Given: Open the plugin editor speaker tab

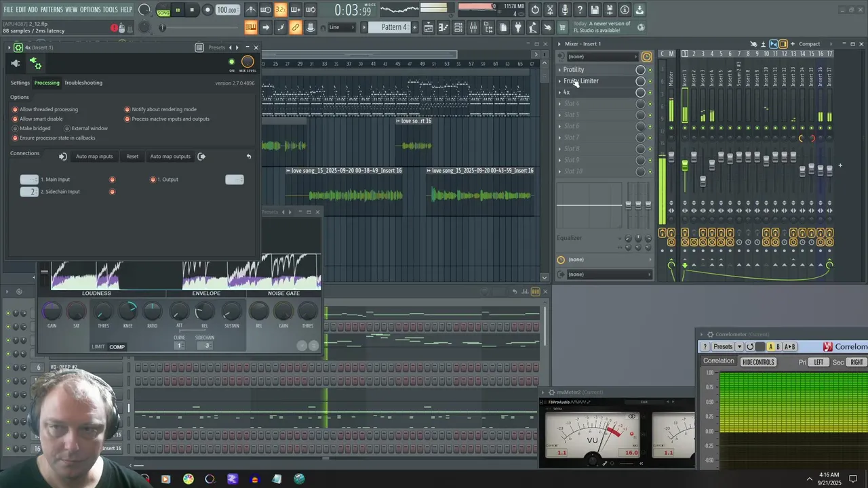Looking at the screenshot, I should pos(16,64).
